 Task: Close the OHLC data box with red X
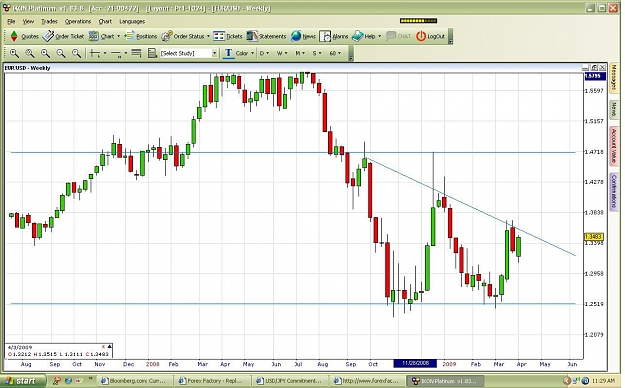coord(103,347)
